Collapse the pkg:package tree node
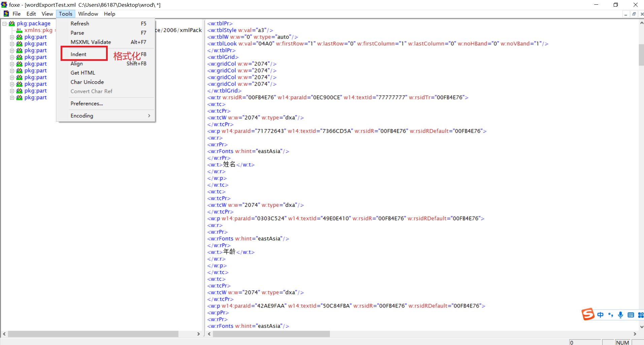This screenshot has width=644, height=345. [4, 23]
